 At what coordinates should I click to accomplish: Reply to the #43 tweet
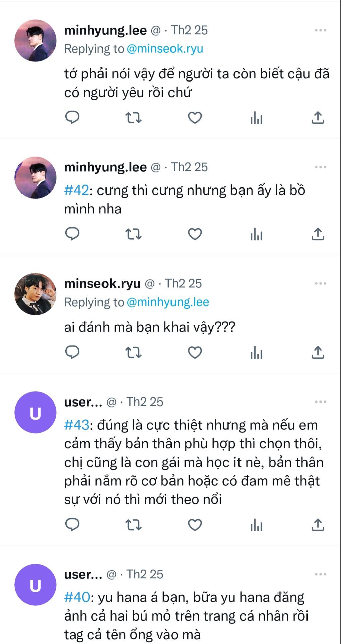point(72,525)
